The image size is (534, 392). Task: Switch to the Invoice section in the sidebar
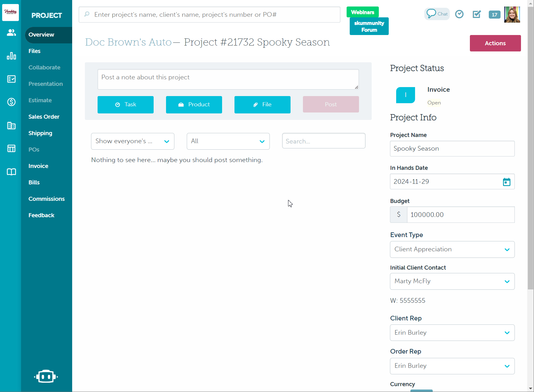pos(38,166)
